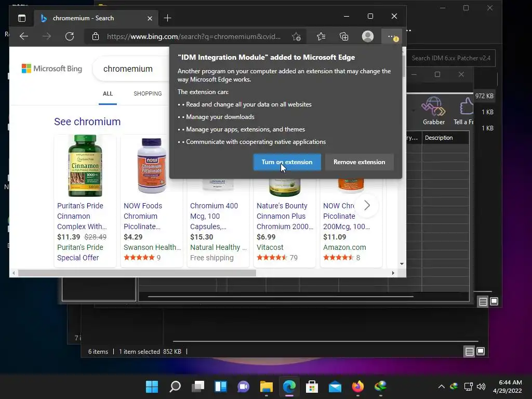Click the 972 KB size value in File Explorer
The height and width of the screenshot is (399, 532).
coord(484,96)
